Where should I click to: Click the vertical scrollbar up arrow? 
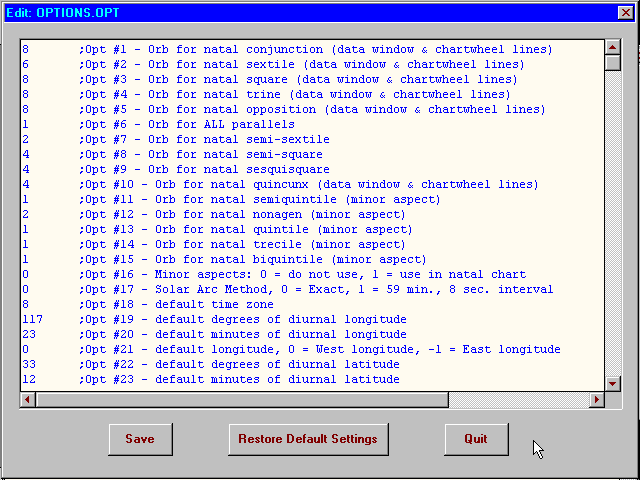[x=613, y=47]
